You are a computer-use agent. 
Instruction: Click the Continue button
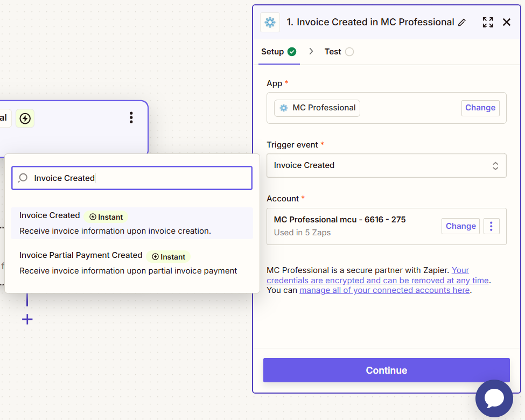387,370
